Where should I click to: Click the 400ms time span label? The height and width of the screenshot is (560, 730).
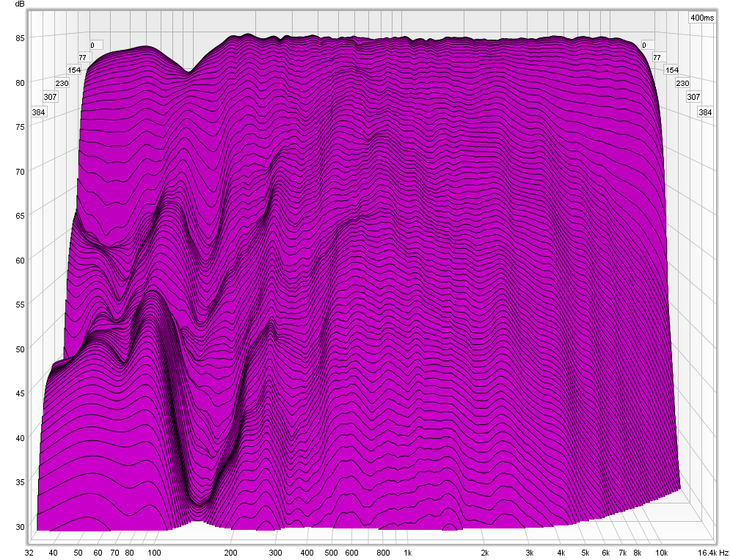[x=702, y=18]
